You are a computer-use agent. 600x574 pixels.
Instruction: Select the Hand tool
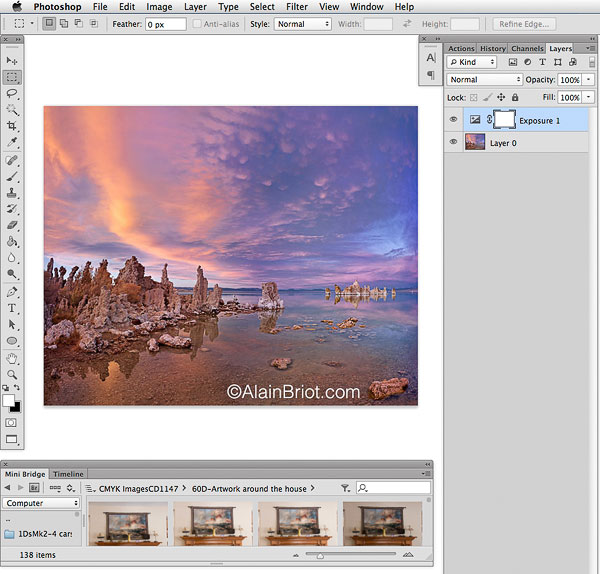(x=12, y=358)
